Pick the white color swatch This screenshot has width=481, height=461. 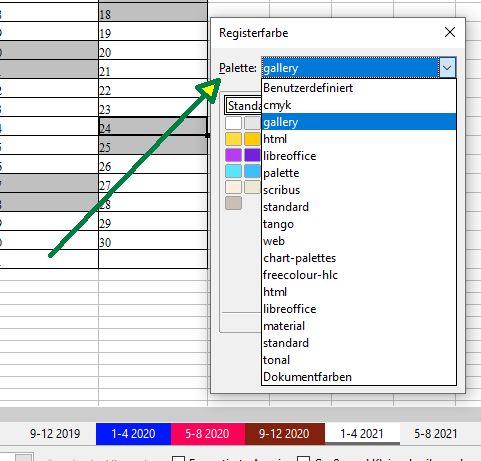[233, 123]
